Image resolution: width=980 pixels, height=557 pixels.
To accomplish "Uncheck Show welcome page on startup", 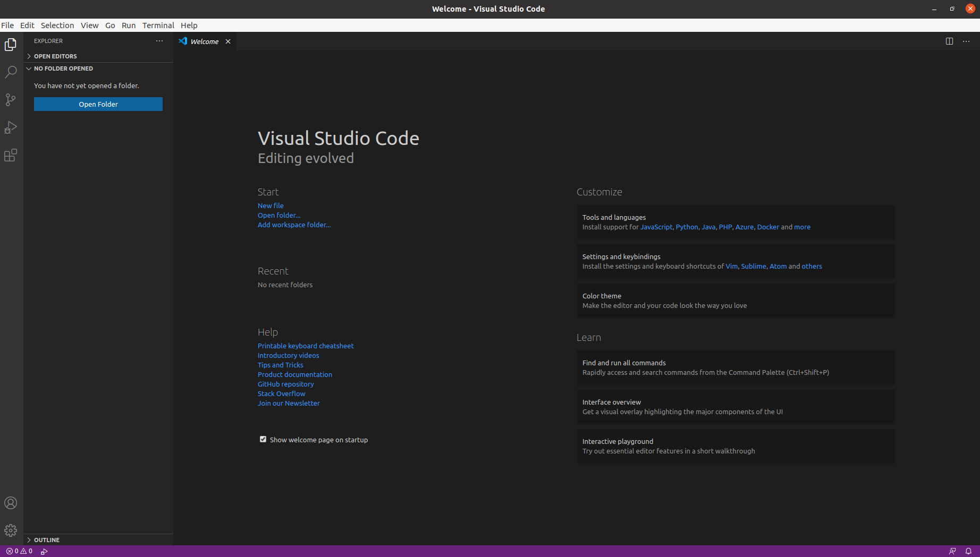I will tap(263, 439).
